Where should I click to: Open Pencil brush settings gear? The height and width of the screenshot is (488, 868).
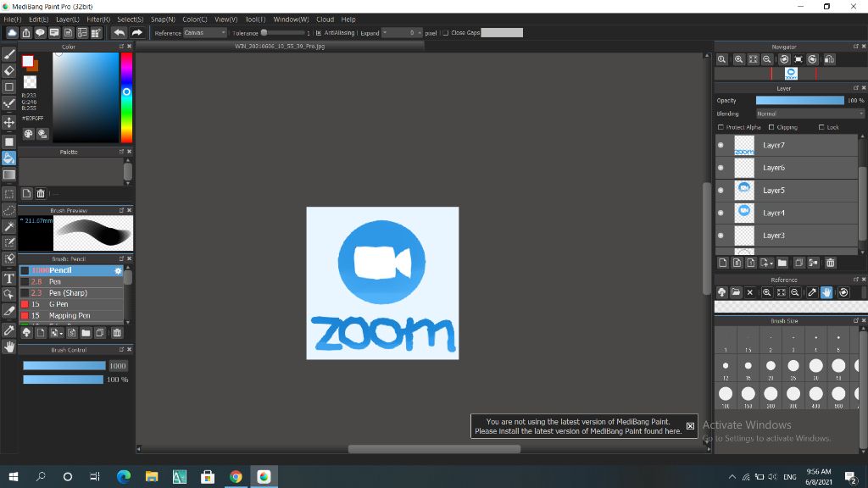pyautogui.click(x=117, y=270)
